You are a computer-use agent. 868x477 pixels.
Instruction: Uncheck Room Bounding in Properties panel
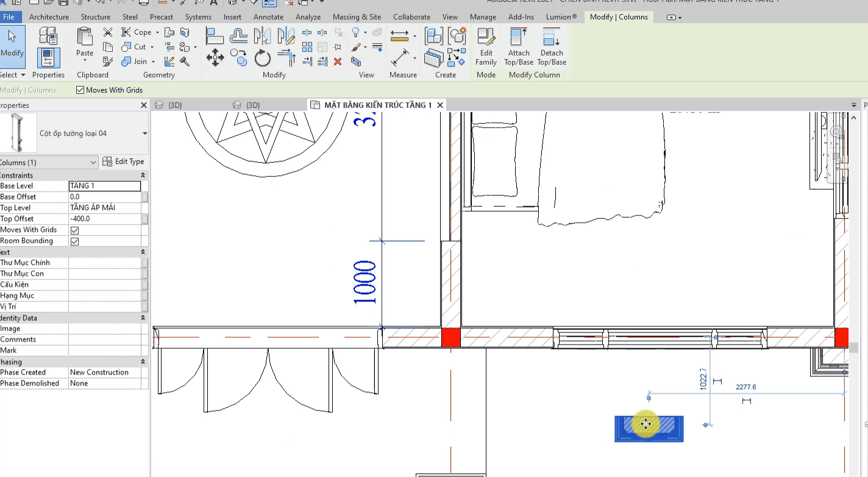coord(75,242)
